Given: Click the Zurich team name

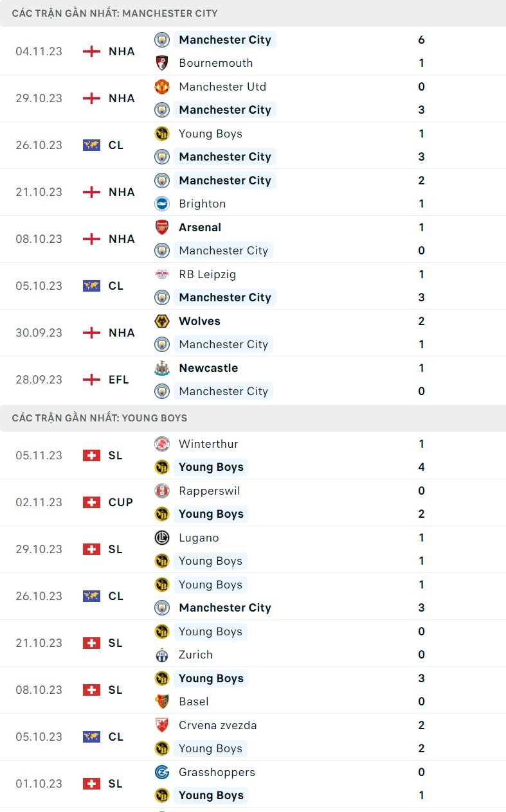Looking at the screenshot, I should (195, 655).
